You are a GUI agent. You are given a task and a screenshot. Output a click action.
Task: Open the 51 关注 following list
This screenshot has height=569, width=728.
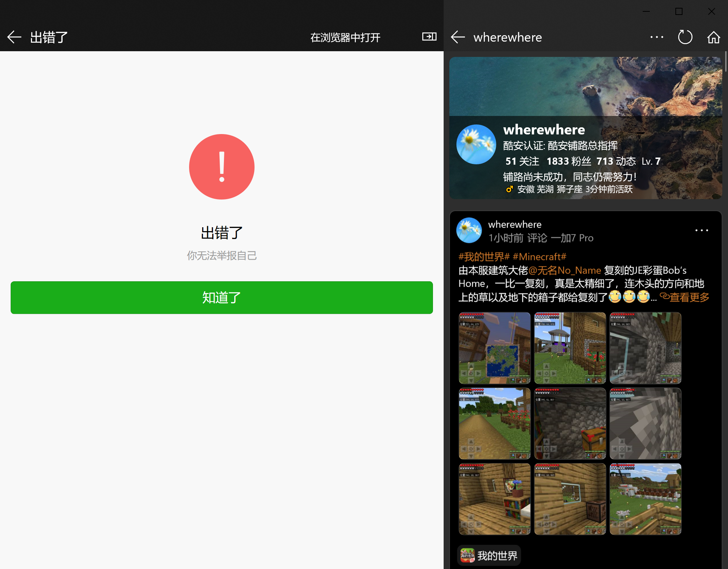[522, 161]
